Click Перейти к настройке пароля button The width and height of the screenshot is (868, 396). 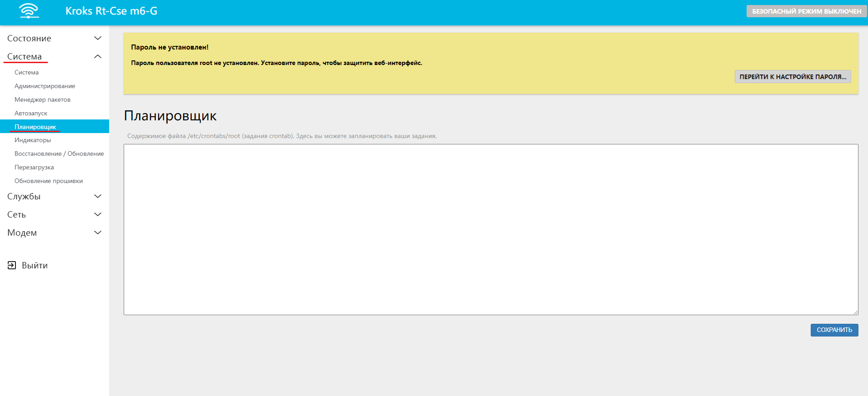793,77
